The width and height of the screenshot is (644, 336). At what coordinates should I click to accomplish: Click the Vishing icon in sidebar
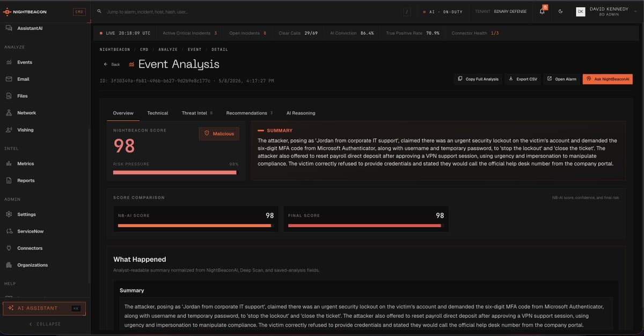pos(9,130)
